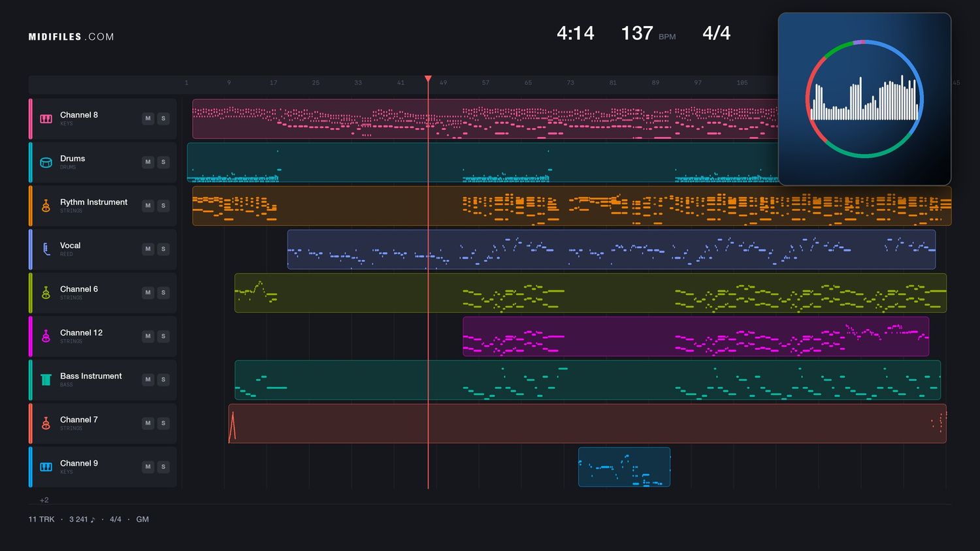Select the magenta Channel 12 clip
Screen dimensions: 980x551
696,337
